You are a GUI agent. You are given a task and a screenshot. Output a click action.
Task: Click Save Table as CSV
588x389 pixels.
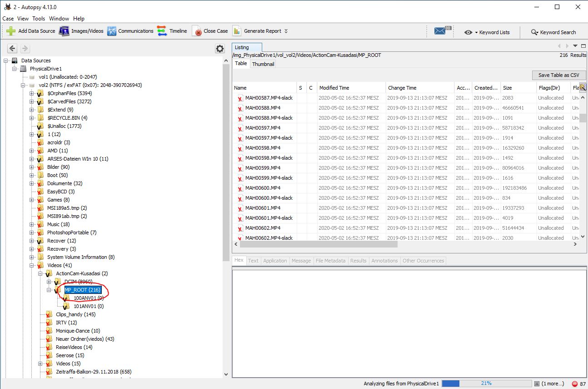tap(559, 75)
